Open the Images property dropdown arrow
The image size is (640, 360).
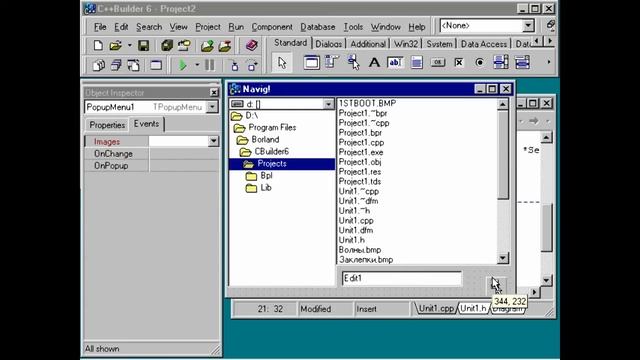(x=213, y=141)
